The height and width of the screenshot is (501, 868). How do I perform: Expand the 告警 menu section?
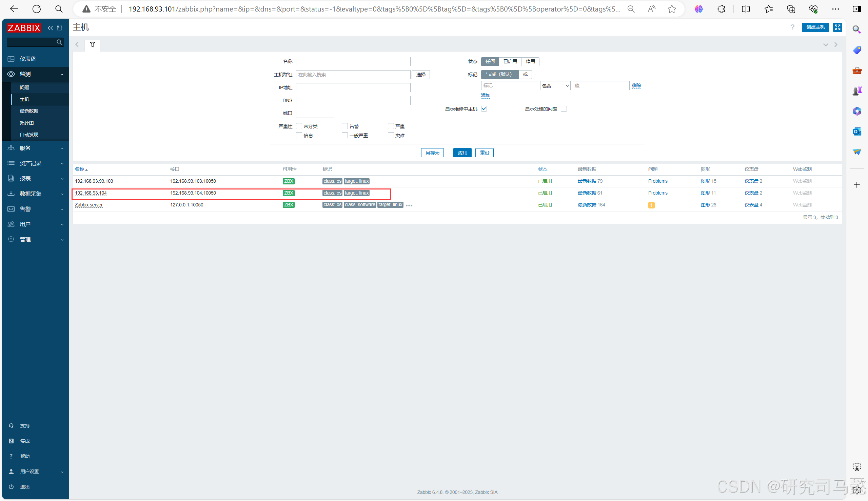(x=35, y=209)
